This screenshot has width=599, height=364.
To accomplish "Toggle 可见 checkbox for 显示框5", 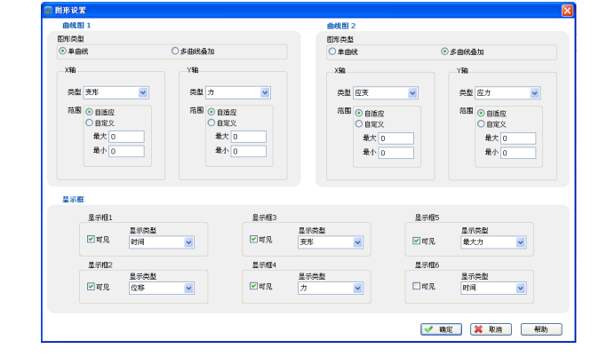I will click(x=419, y=241).
